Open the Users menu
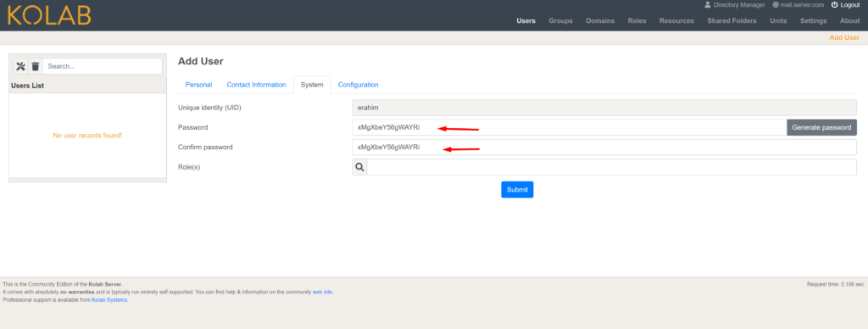The width and height of the screenshot is (868, 329). [x=526, y=21]
